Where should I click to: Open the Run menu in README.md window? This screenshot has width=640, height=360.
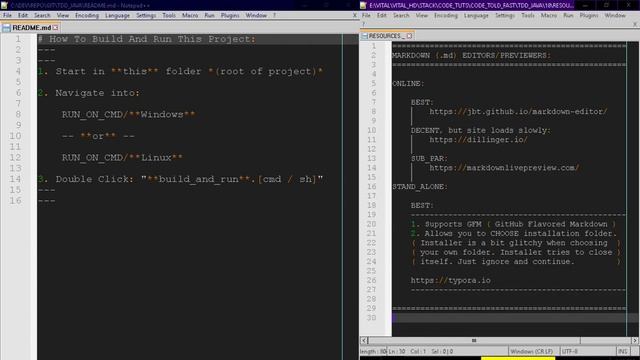tap(209, 15)
